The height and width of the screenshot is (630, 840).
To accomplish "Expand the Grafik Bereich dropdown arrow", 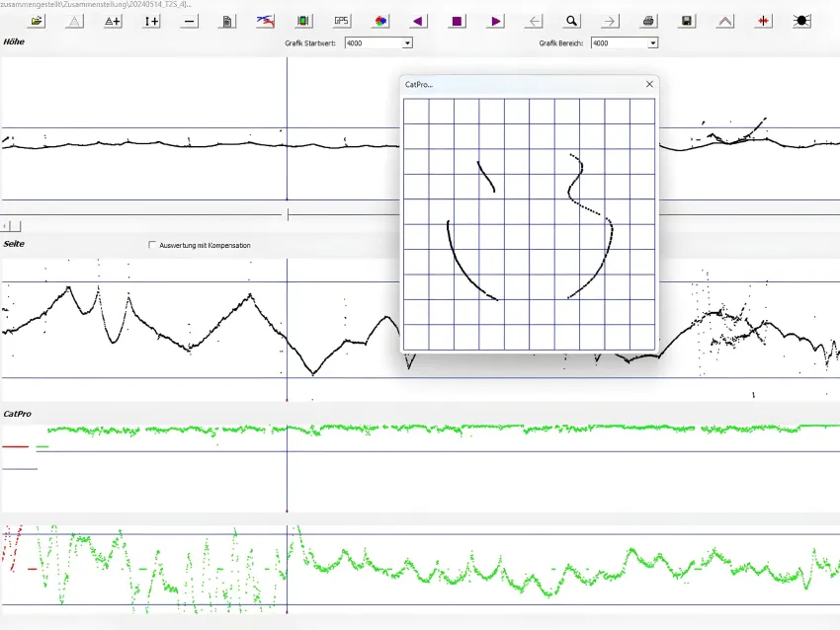I will point(653,43).
